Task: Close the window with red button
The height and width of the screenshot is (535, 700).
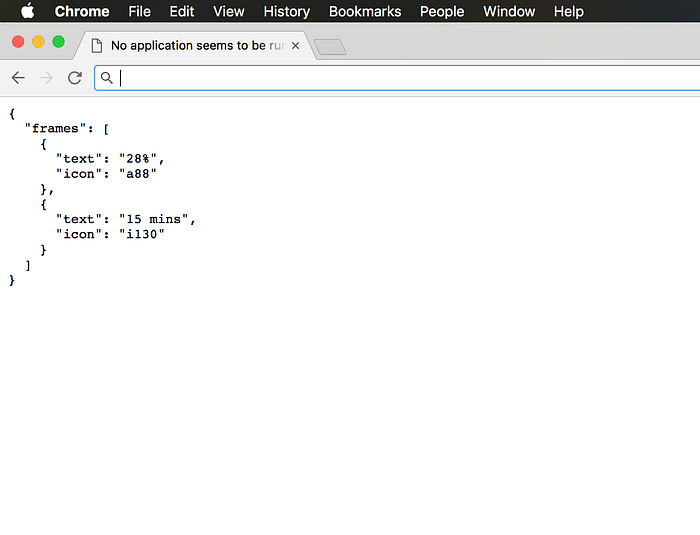Action: tap(18, 42)
